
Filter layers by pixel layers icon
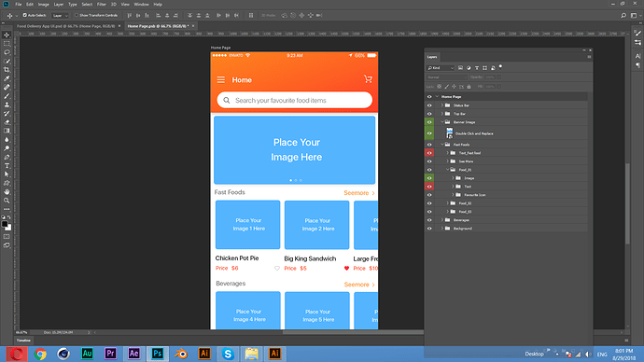pyautogui.click(x=460, y=68)
